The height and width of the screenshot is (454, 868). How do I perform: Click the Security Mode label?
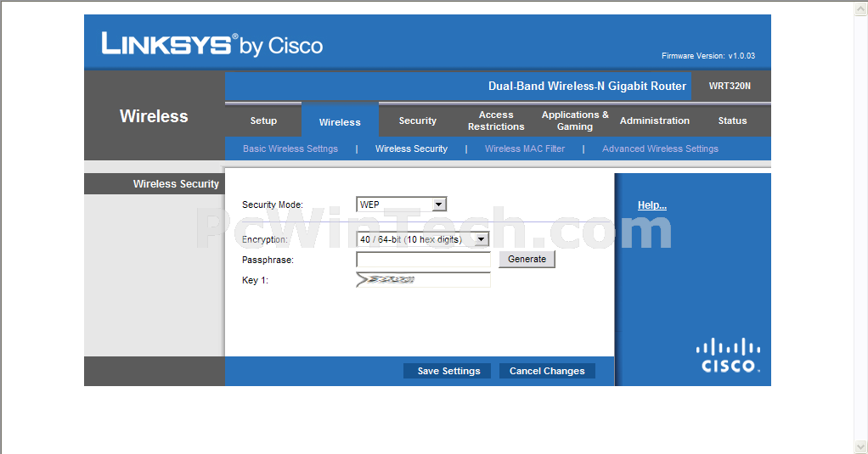273,205
